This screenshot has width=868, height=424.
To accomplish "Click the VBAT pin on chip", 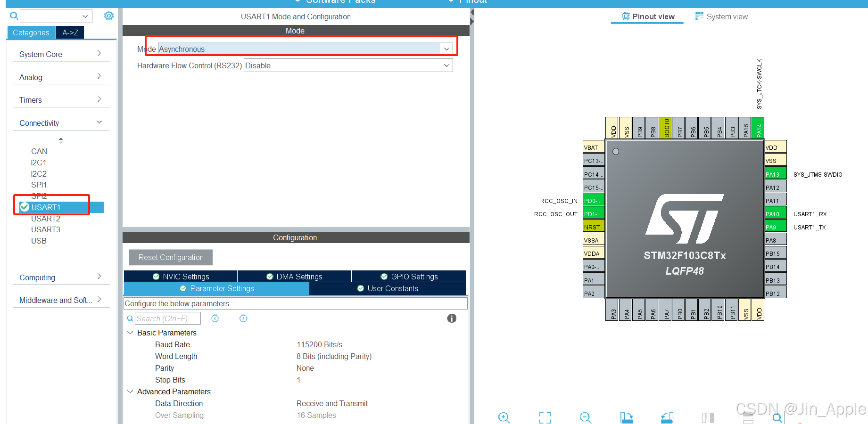I will click(x=594, y=147).
